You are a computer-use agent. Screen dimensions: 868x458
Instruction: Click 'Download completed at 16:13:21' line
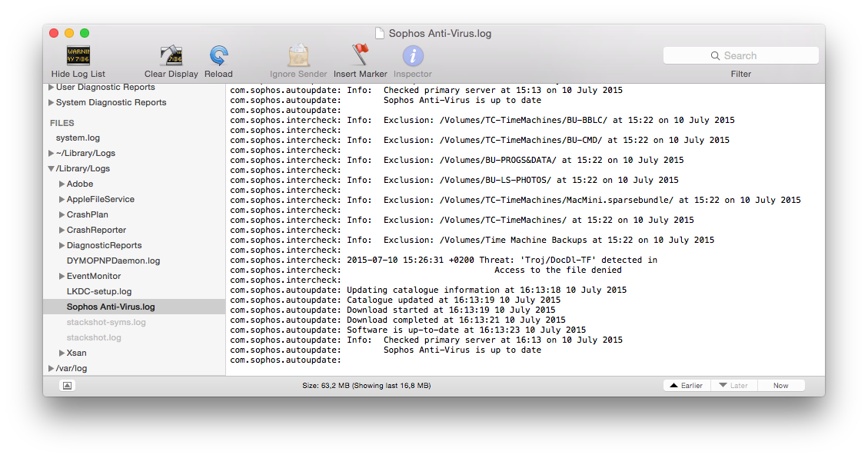click(398, 320)
